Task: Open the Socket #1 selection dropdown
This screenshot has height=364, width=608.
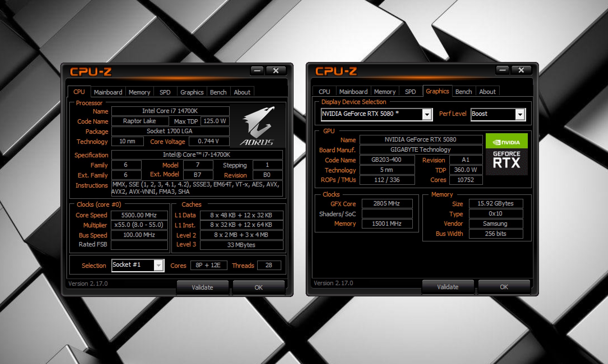Action: coord(159,265)
